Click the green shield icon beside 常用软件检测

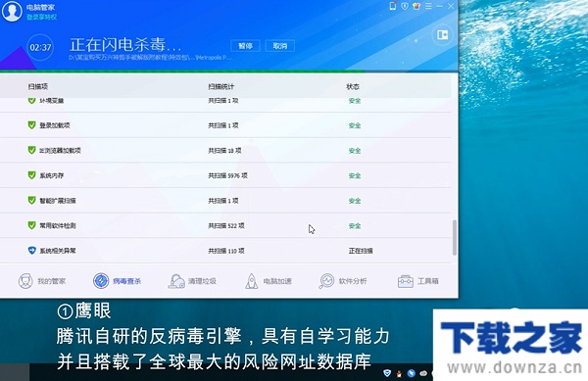point(32,225)
